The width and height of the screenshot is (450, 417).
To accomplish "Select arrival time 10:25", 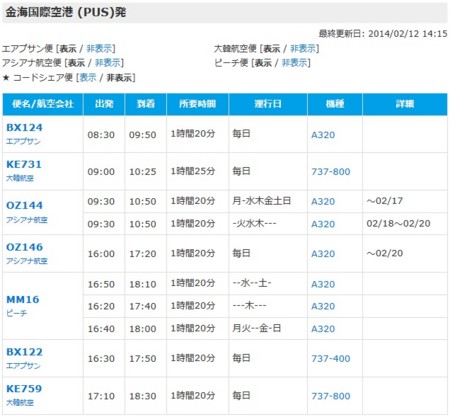I will pyautogui.click(x=143, y=172).
